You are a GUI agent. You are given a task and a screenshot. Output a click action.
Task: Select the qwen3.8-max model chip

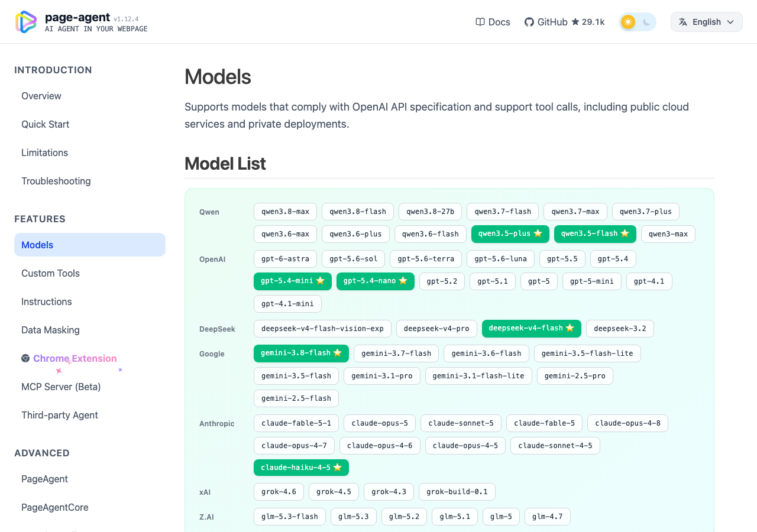click(285, 212)
